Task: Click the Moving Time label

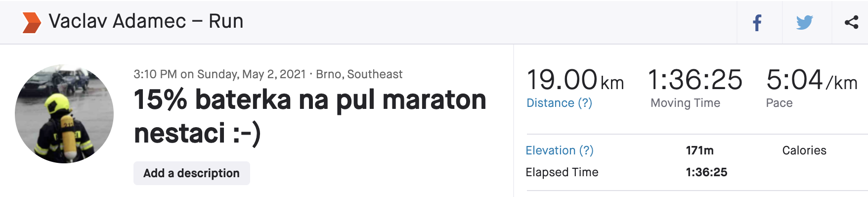Action: click(x=685, y=103)
